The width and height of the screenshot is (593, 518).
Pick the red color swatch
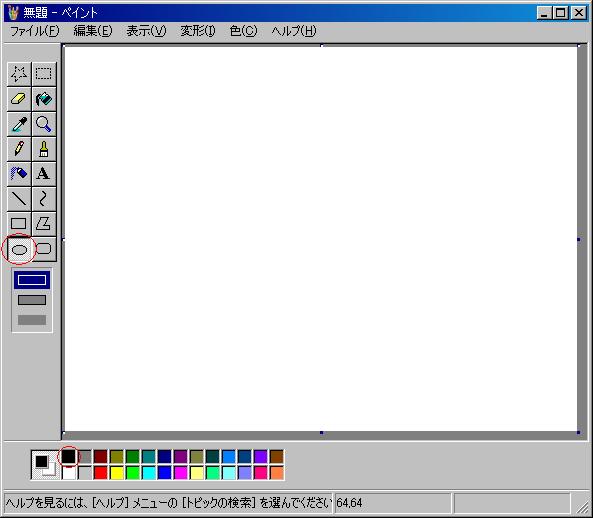tap(101, 473)
